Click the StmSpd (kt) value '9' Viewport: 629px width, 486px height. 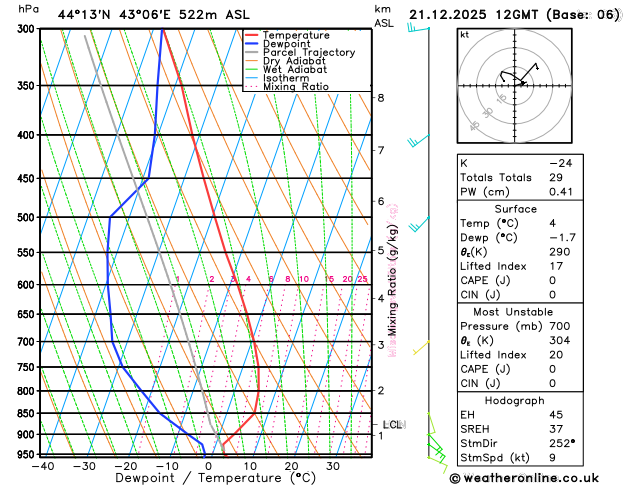[x=553, y=458]
